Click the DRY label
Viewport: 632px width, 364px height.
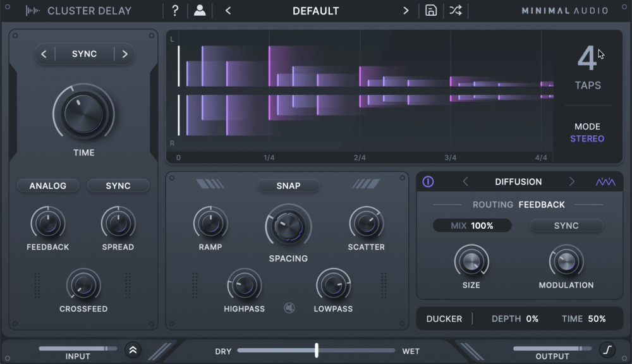[x=223, y=351]
